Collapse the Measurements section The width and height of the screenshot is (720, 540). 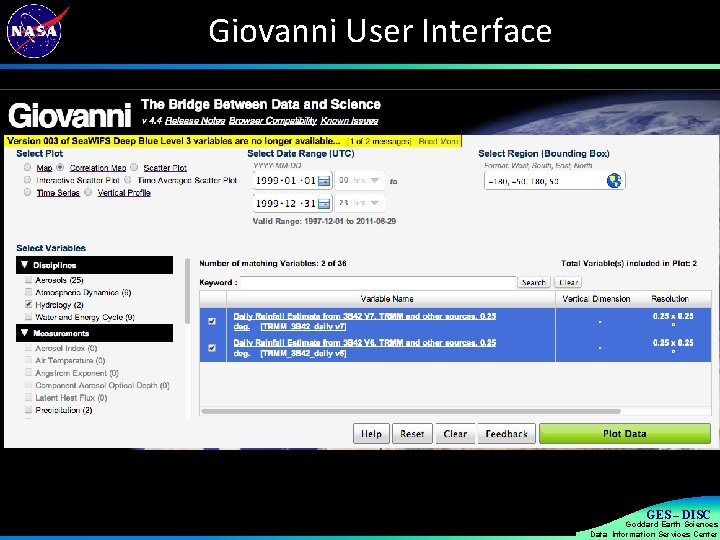click(x=95, y=333)
